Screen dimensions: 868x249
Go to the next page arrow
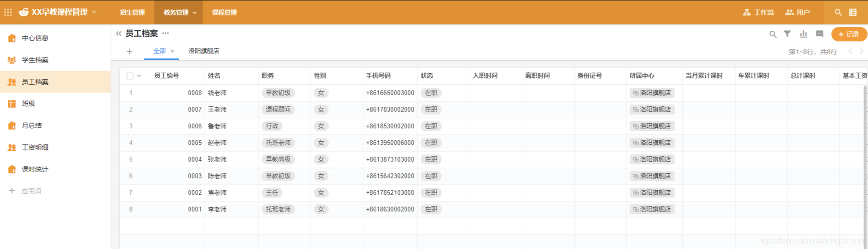[x=861, y=51]
